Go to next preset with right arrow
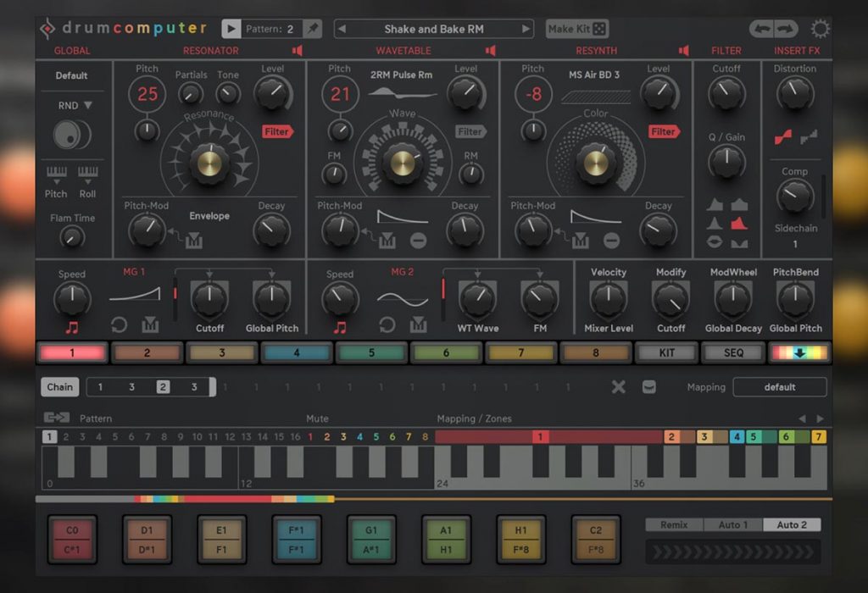 526,29
